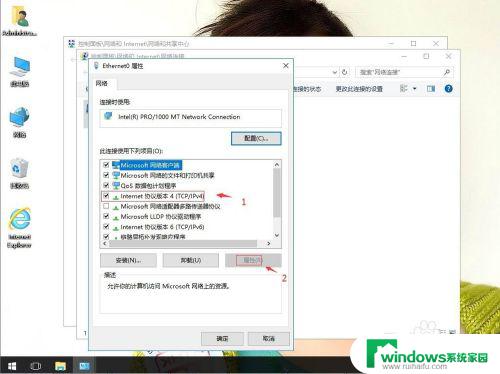Click the Cancel button

point(268,339)
